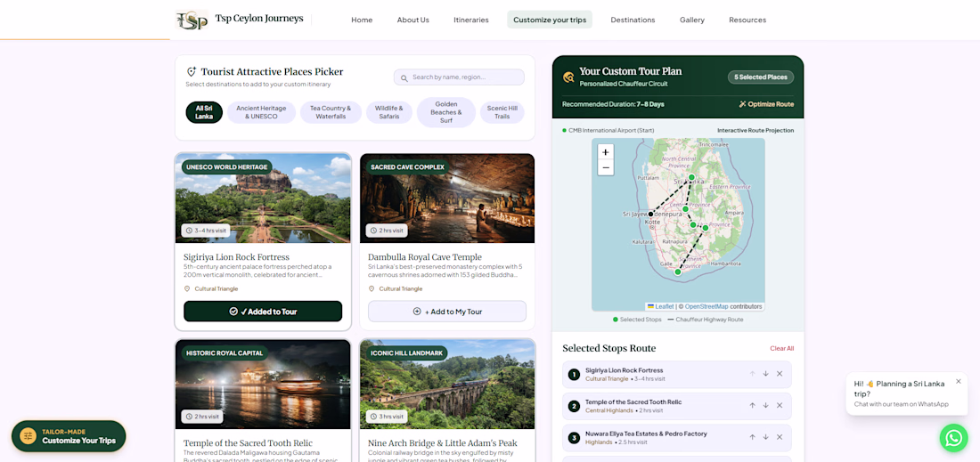This screenshot has height=462, width=980.
Task: Remove Sigiriya Lion Rock Fortress from route
Action: click(x=780, y=374)
